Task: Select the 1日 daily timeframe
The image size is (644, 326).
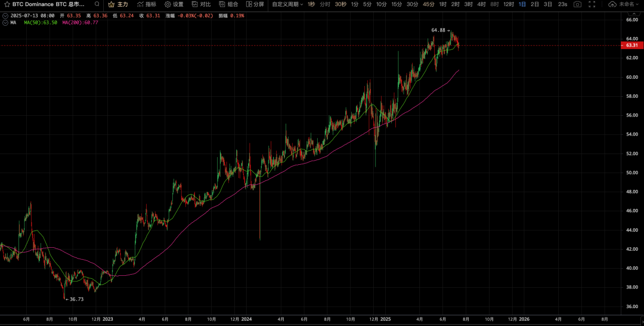Action: [522, 5]
